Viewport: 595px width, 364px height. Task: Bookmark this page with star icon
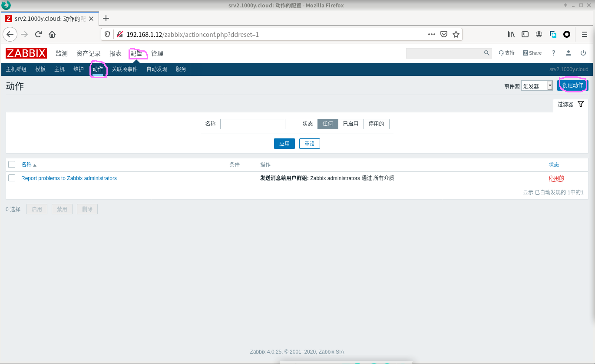point(456,34)
